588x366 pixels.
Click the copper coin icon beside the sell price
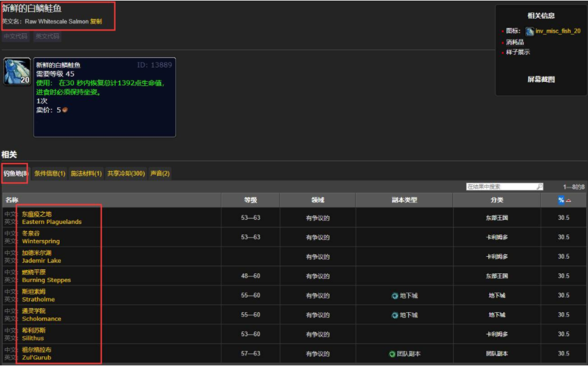click(x=65, y=110)
